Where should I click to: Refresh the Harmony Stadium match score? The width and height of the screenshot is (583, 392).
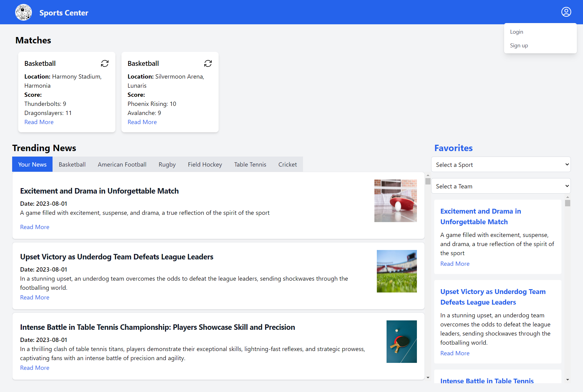105,63
